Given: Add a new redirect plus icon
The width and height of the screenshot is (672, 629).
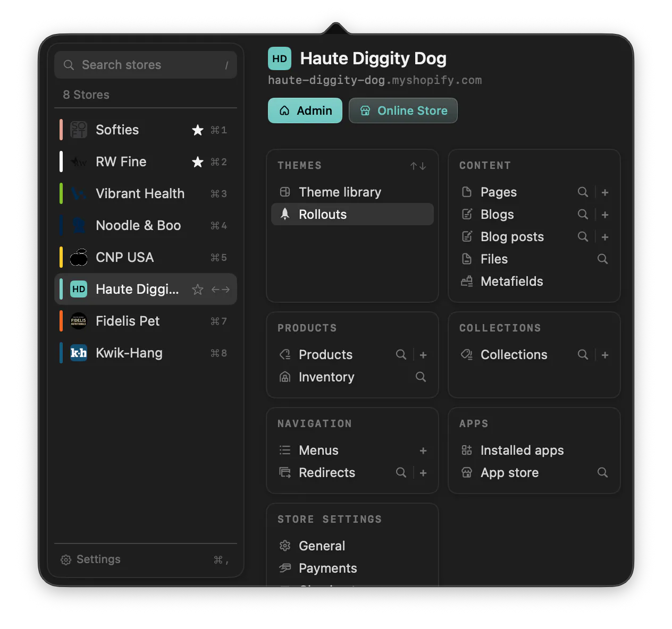Looking at the screenshot, I should (423, 473).
